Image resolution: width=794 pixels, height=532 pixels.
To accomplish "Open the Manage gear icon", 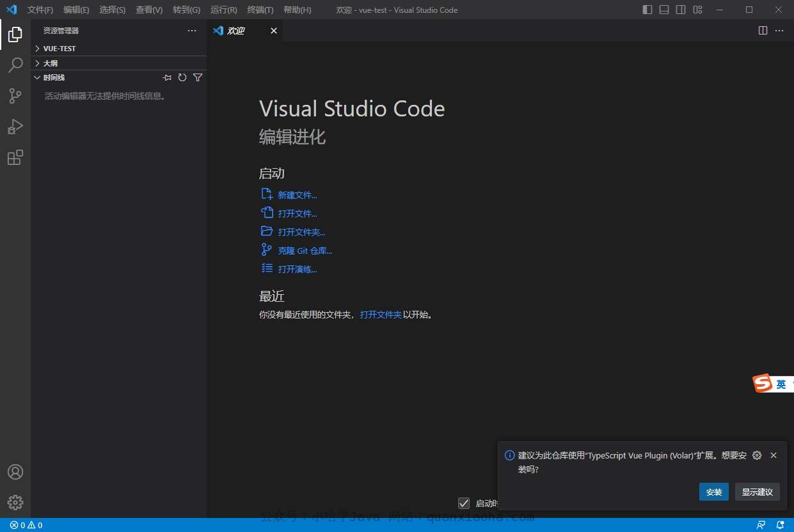I will [15, 503].
